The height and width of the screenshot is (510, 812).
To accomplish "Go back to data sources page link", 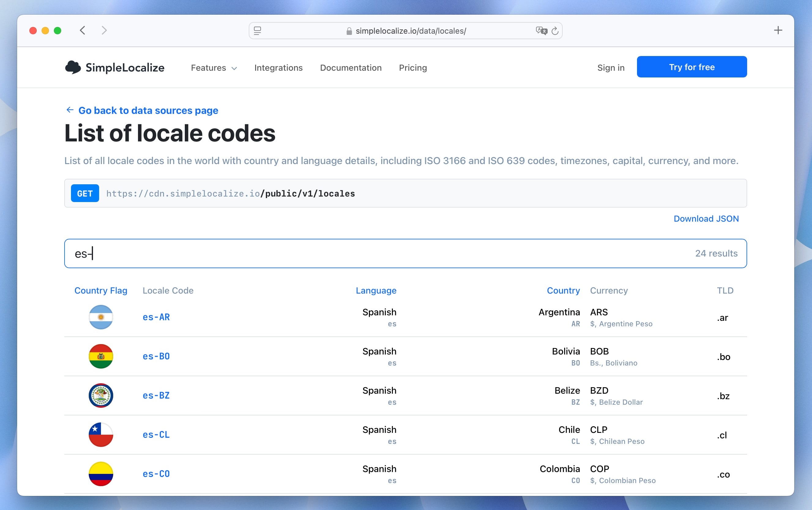I will pyautogui.click(x=148, y=110).
